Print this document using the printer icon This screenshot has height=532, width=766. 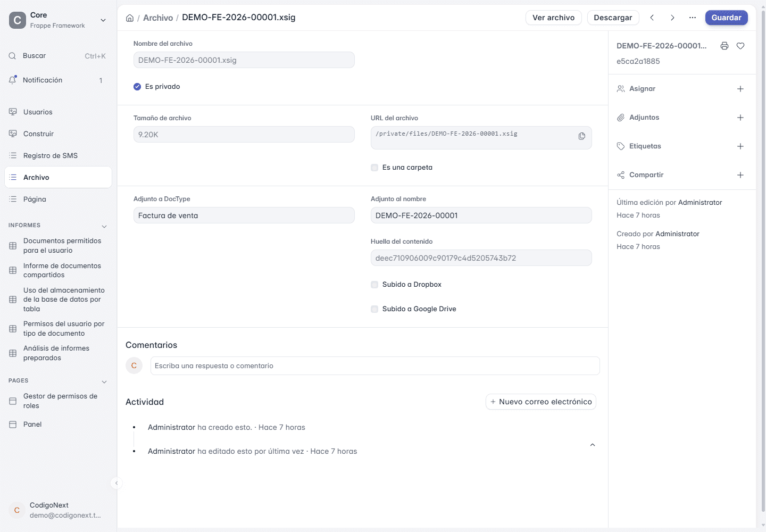725,46
